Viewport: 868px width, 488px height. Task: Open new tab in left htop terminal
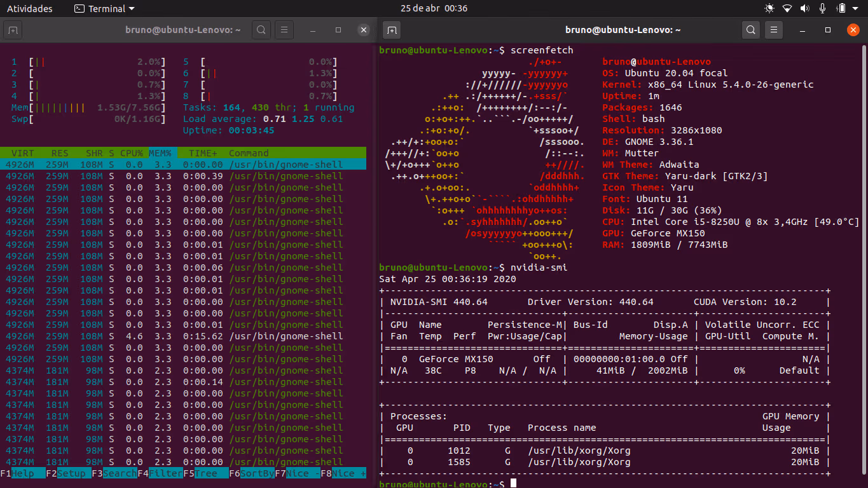(x=14, y=30)
